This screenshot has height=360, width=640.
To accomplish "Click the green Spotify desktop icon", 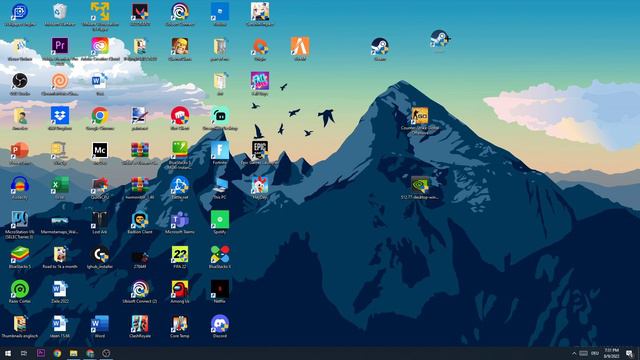I will pyautogui.click(x=220, y=220).
